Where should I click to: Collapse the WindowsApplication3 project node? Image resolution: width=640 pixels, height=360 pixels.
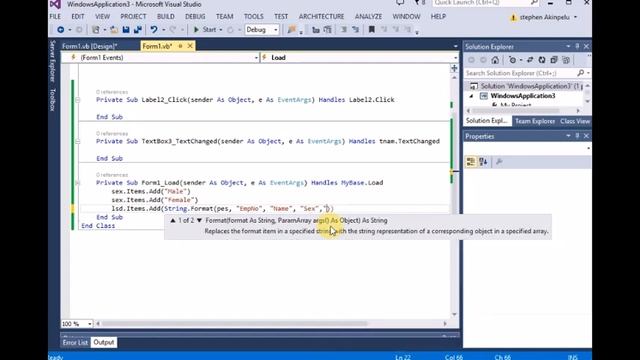(471, 96)
